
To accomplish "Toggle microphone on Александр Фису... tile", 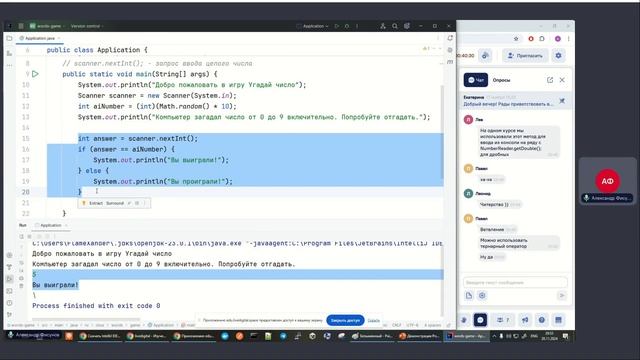I will point(587,198).
